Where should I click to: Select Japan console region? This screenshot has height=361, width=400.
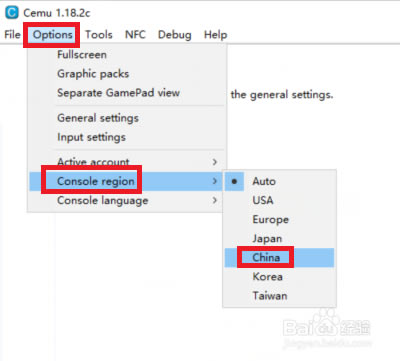(279, 238)
